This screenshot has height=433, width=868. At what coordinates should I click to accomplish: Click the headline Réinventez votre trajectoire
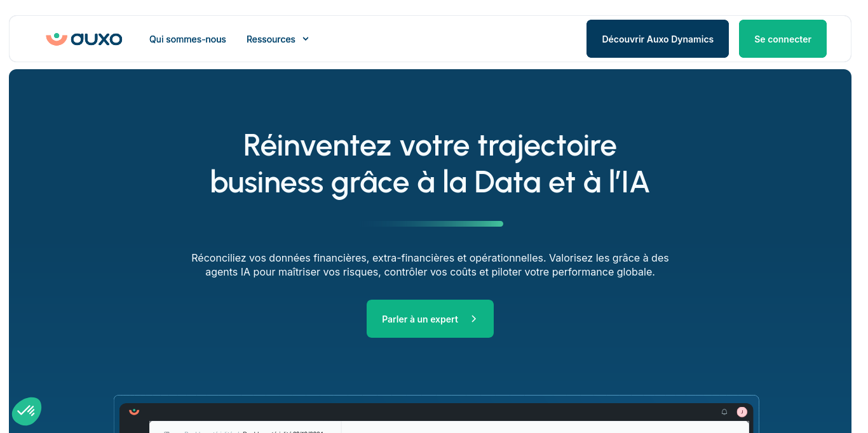(x=430, y=145)
